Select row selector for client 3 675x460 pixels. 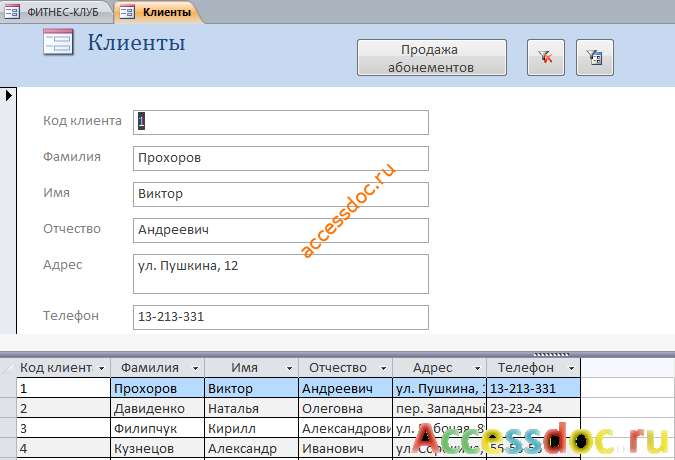pos(8,428)
